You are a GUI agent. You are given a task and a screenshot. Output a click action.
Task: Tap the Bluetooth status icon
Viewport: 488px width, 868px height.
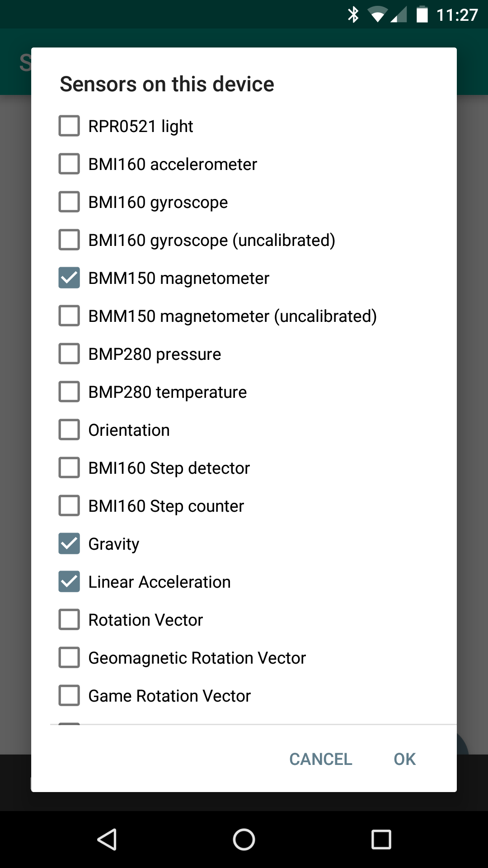tap(353, 14)
